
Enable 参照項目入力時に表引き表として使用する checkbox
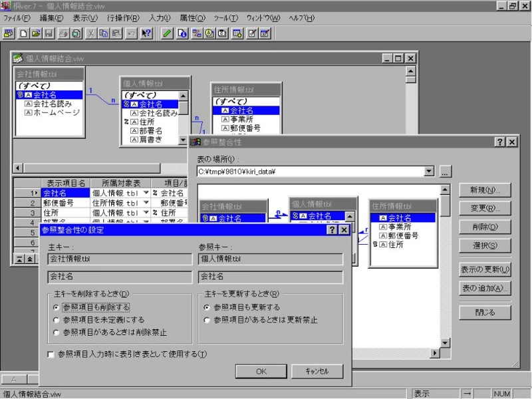[51, 354]
